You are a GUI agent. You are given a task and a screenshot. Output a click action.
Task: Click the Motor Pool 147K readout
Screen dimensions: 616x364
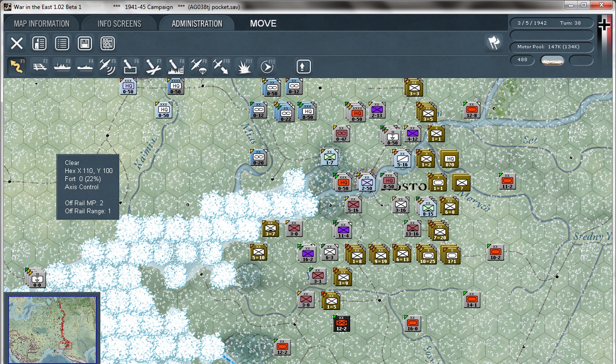[x=552, y=47]
